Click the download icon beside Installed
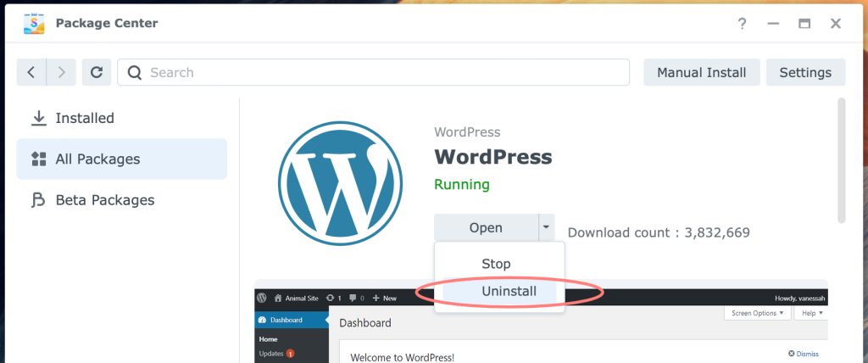 coord(38,119)
